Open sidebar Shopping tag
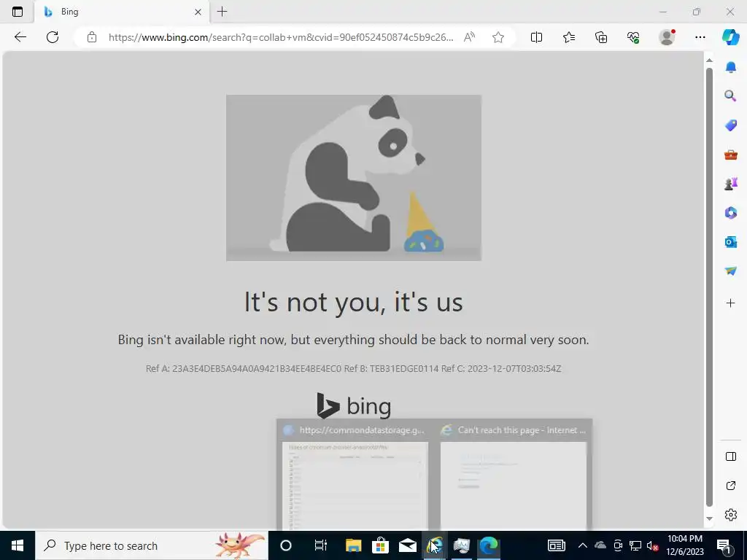Viewport: 747px width, 560px height. point(731,125)
